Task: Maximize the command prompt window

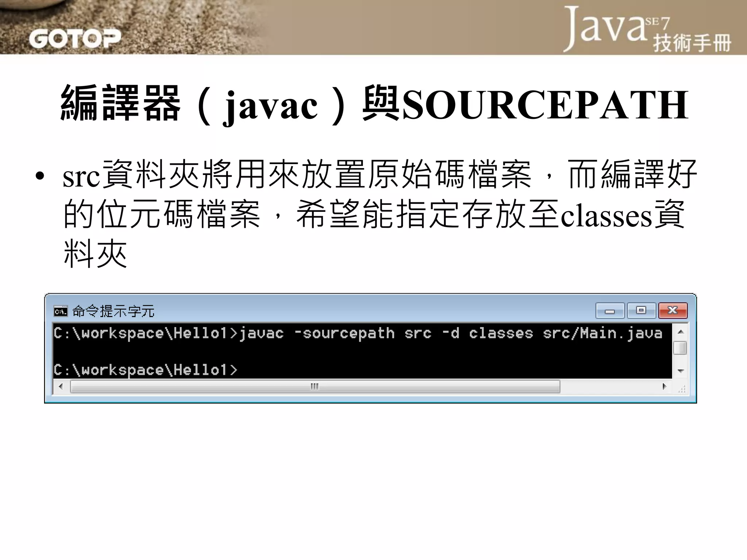Action: tap(641, 311)
